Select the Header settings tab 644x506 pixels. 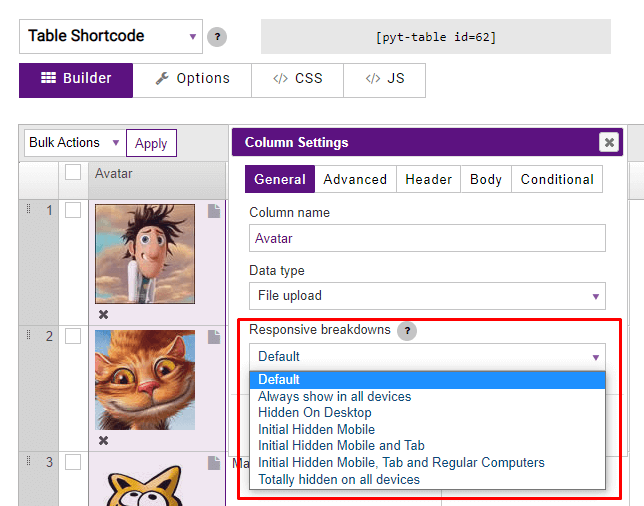point(428,179)
